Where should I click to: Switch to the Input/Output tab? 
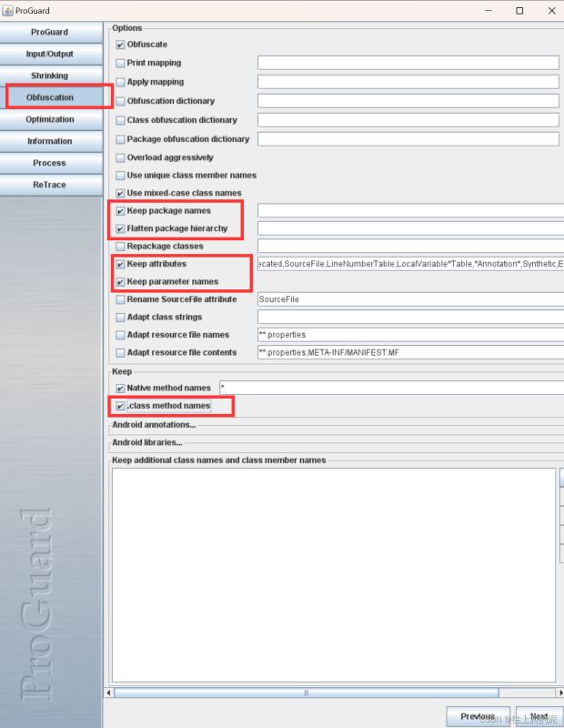tap(50, 54)
